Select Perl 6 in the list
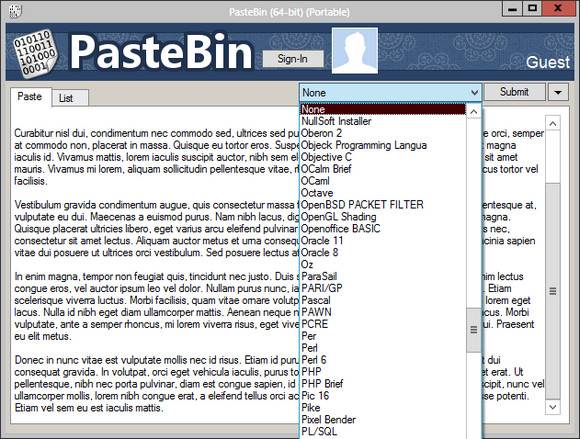 pyautogui.click(x=383, y=360)
